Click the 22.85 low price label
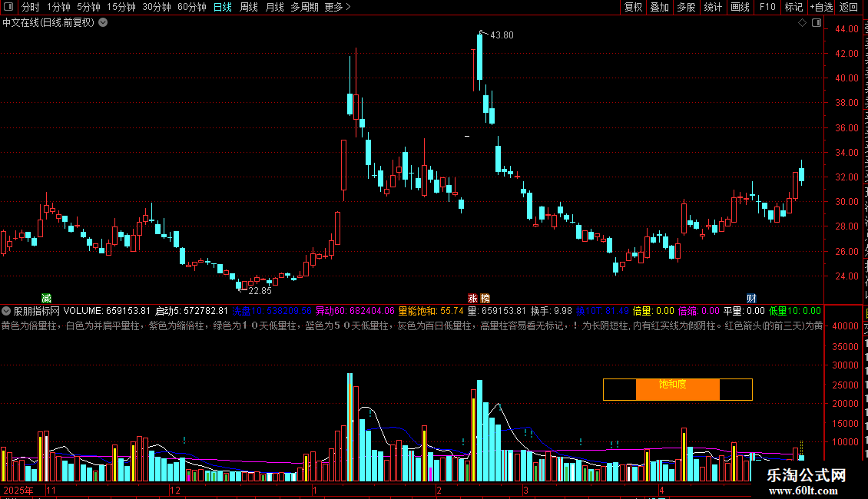 tap(260, 290)
